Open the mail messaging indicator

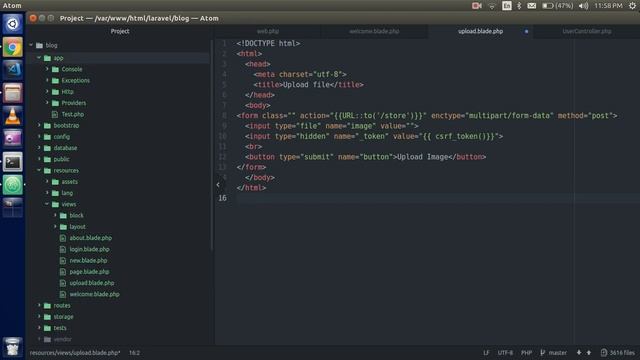(531, 6)
